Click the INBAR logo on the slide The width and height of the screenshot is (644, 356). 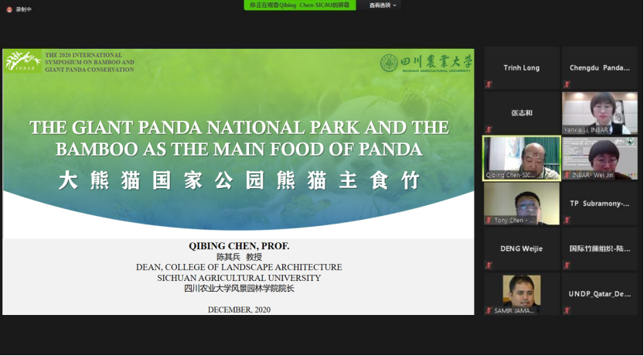22,61
